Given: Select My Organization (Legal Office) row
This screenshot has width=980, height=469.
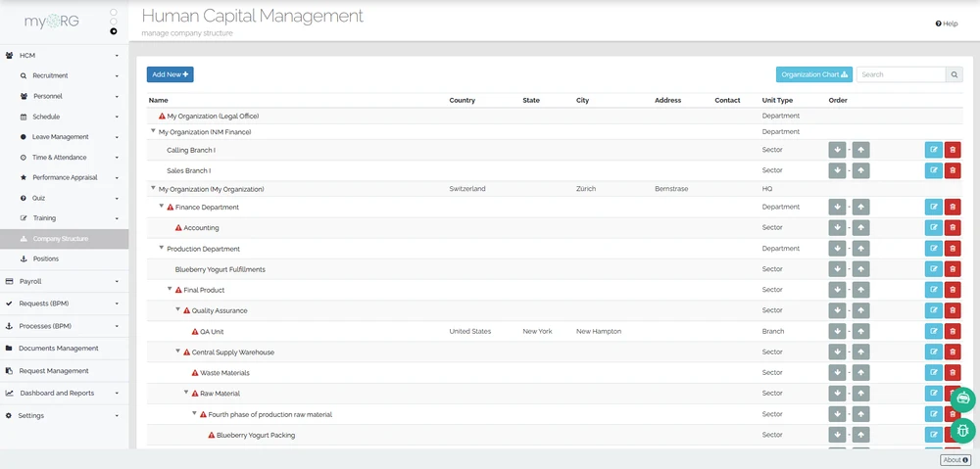Looking at the screenshot, I should click(555, 117).
